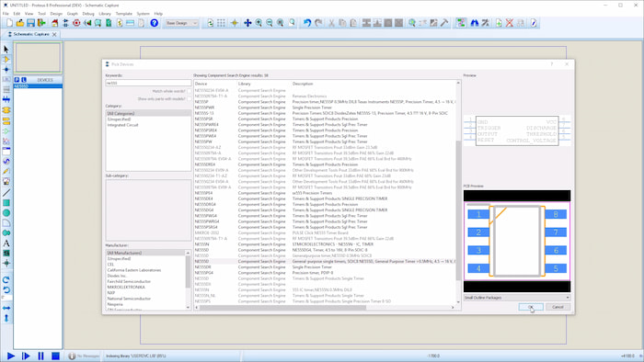Screen dimensions: 644x362
Task: Click the blue Help question-mark icon
Action: (154, 23)
